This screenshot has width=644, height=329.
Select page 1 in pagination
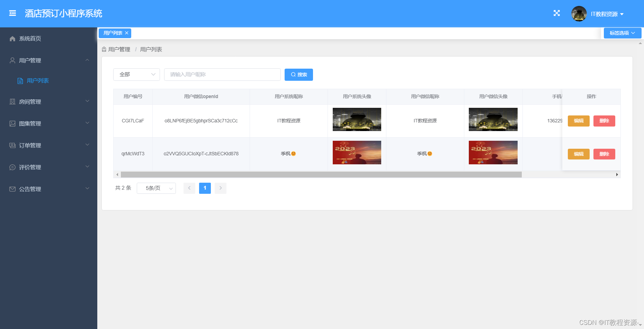(205, 188)
